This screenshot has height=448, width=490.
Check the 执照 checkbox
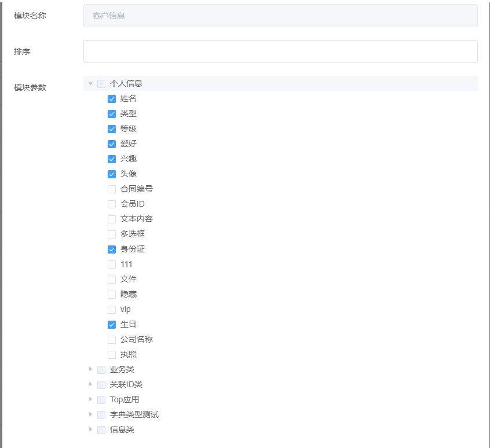click(x=112, y=355)
